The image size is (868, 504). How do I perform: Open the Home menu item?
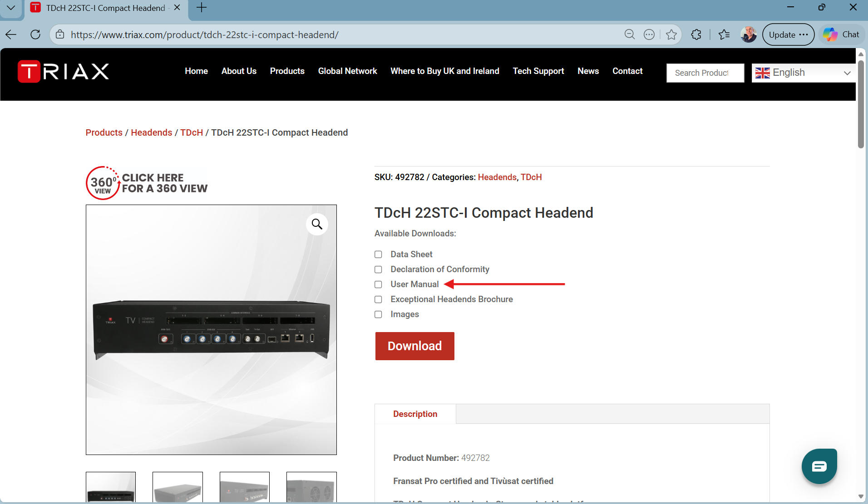click(196, 71)
